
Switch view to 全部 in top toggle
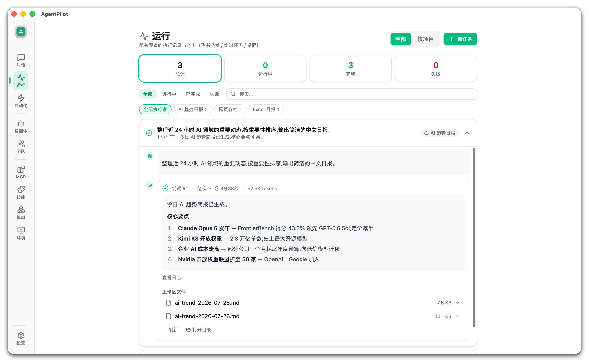pyautogui.click(x=401, y=39)
